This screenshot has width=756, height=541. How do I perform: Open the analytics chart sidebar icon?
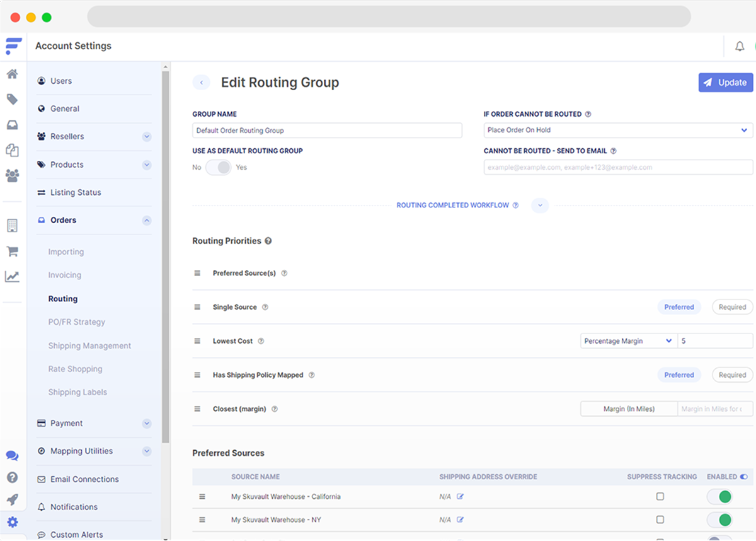[12, 277]
